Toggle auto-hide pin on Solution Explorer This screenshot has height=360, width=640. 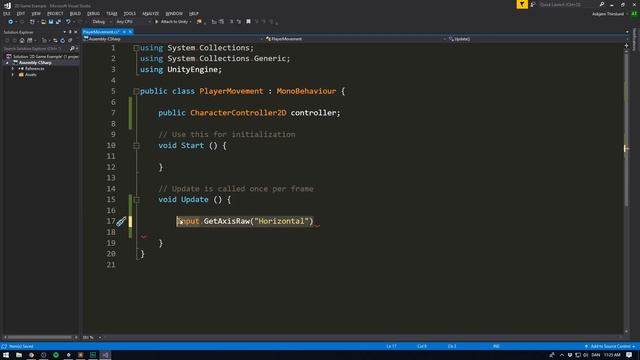70,32
